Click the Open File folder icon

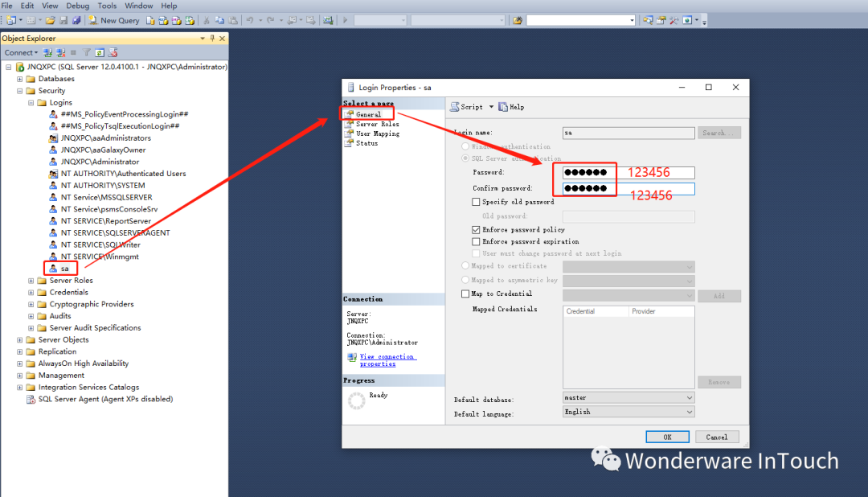tap(51, 20)
